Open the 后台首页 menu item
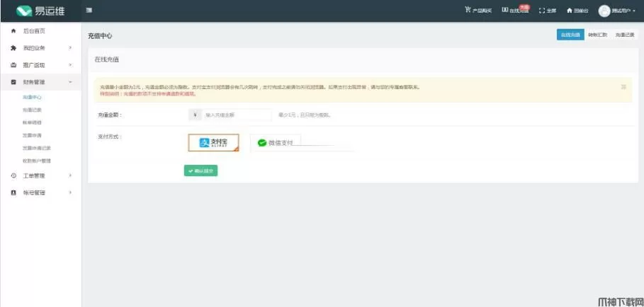This screenshot has height=307, width=644. 41,30
